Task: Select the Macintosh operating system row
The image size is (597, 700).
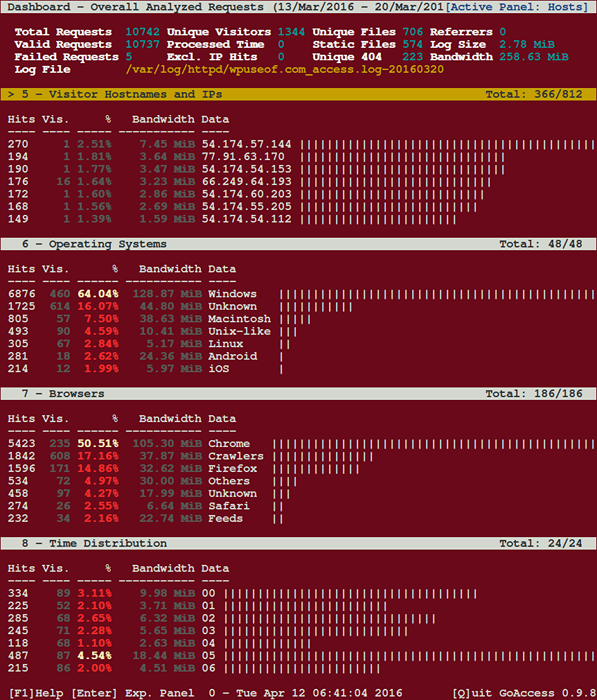Action: 298,319
